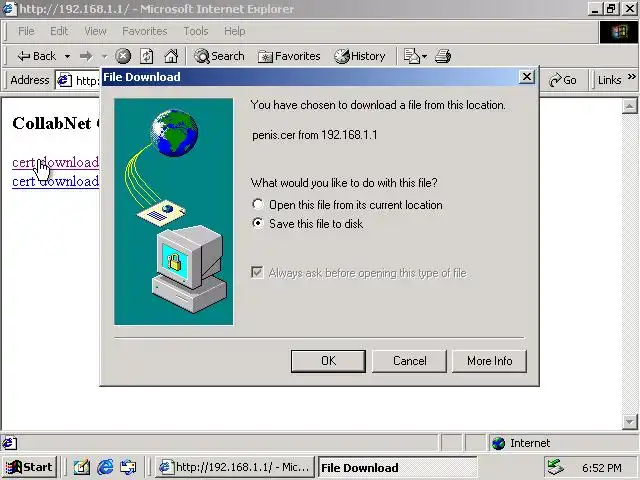Click the Internet Explorer title bar icon
Image resolution: width=640 pixels, height=480 pixels.
(9, 9)
